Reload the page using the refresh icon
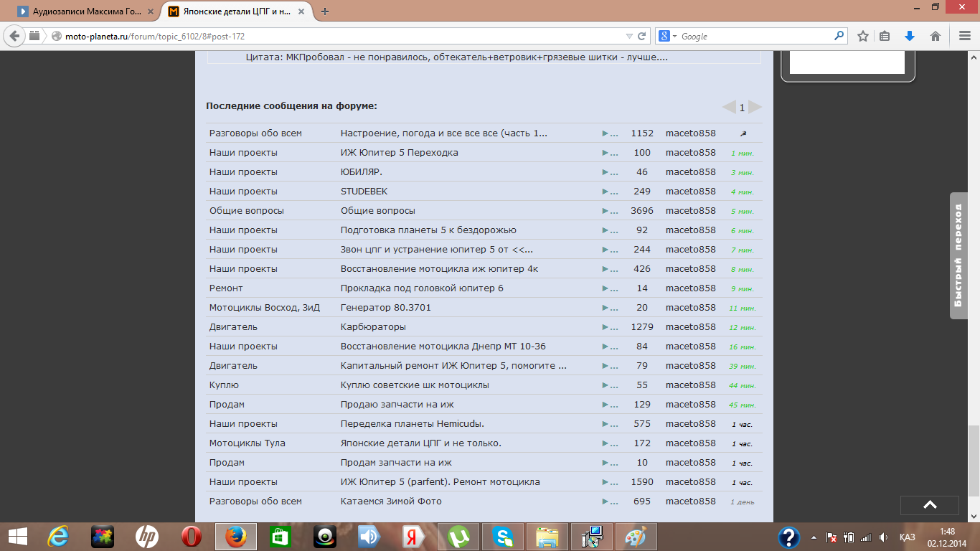Image resolution: width=980 pixels, height=551 pixels. (643, 36)
